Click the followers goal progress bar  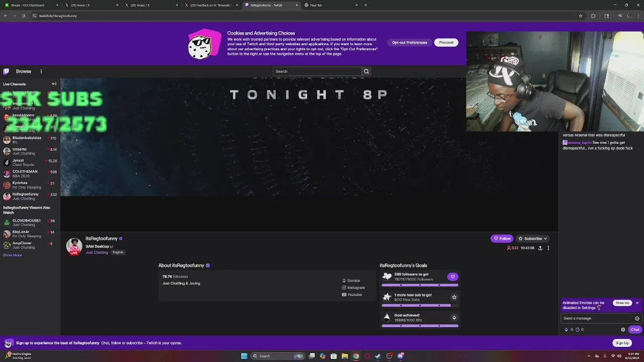[420, 285]
